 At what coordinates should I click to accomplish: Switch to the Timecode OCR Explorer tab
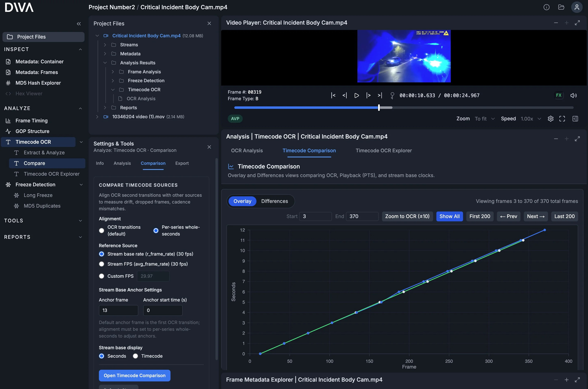pos(383,151)
